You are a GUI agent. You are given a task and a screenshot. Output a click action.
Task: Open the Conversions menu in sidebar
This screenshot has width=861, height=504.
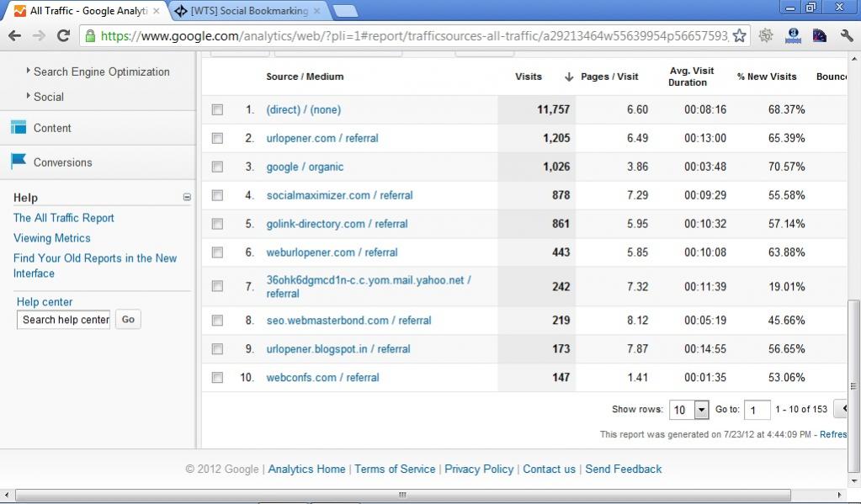point(62,162)
